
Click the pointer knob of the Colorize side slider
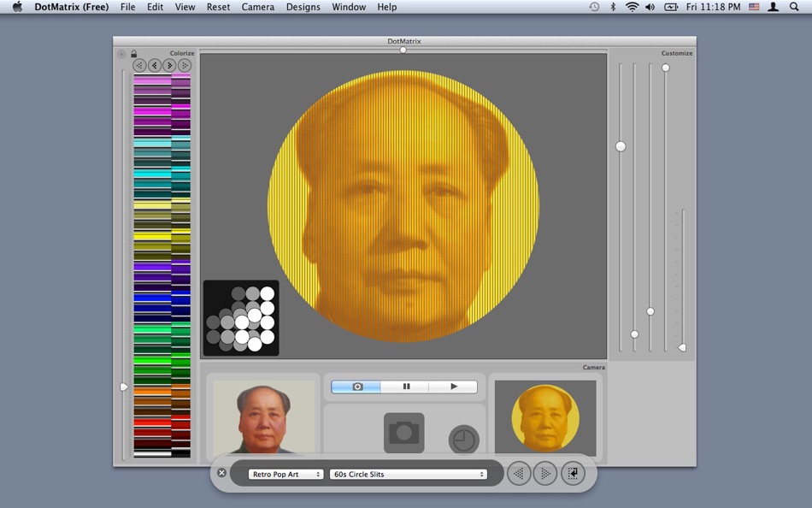124,387
